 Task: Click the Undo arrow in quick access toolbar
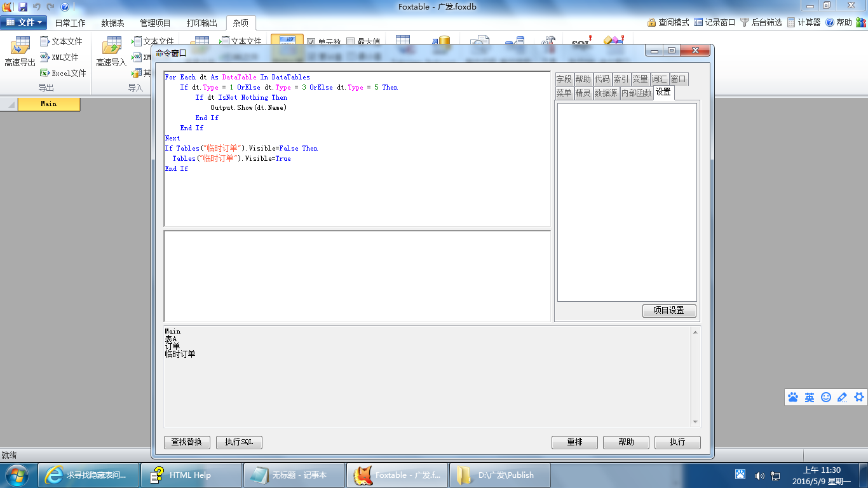[x=37, y=7]
